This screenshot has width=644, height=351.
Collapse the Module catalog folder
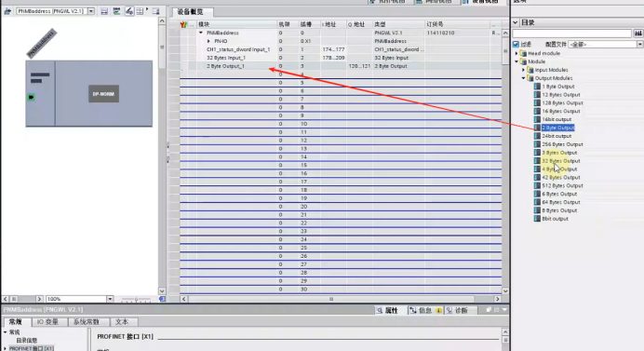pyautogui.click(x=517, y=61)
